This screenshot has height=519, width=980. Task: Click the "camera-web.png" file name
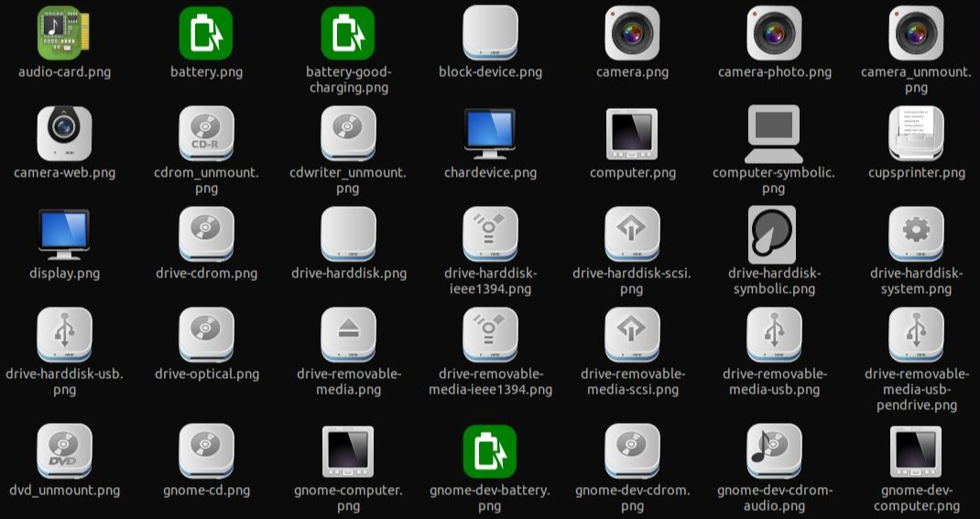click(64, 172)
